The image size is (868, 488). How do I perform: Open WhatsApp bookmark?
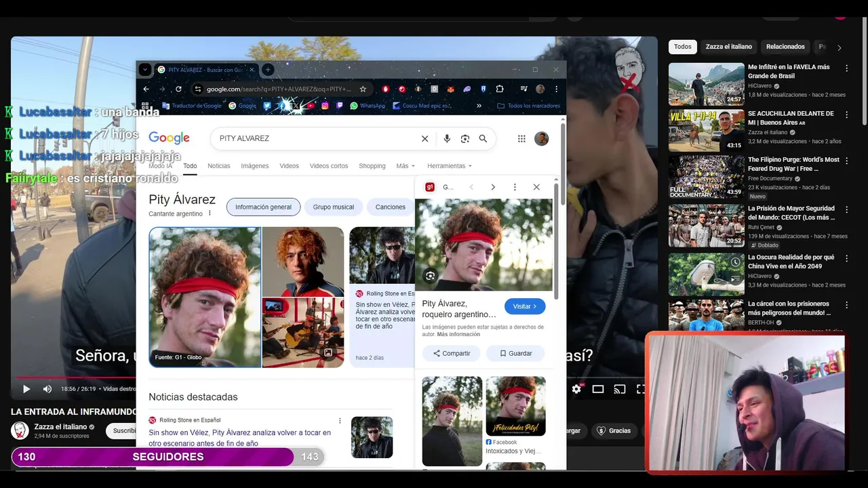368,106
